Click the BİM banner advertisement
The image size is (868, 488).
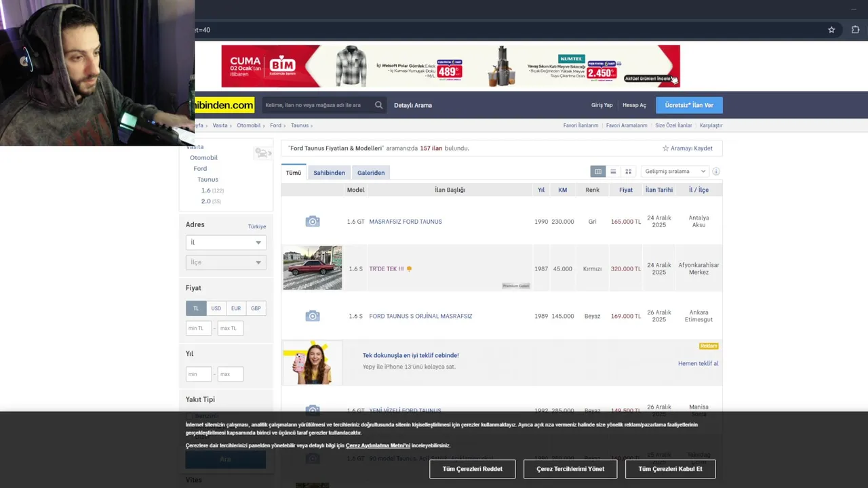(x=450, y=66)
